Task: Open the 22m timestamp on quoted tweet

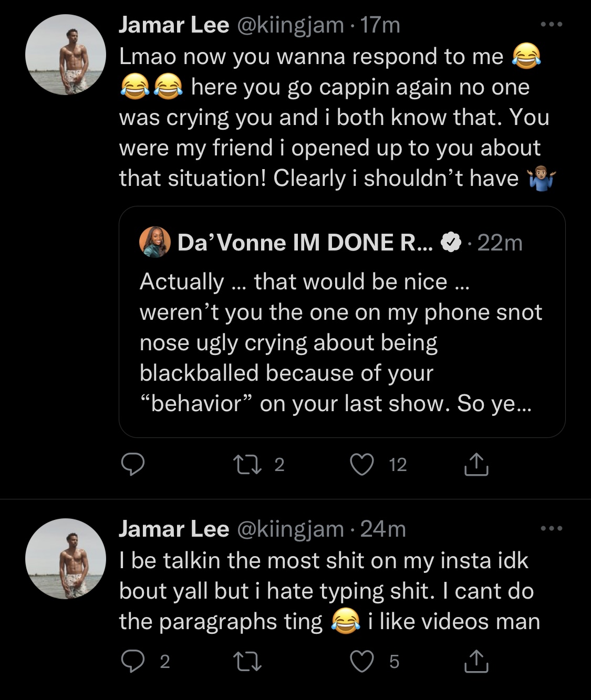Action: [x=500, y=243]
